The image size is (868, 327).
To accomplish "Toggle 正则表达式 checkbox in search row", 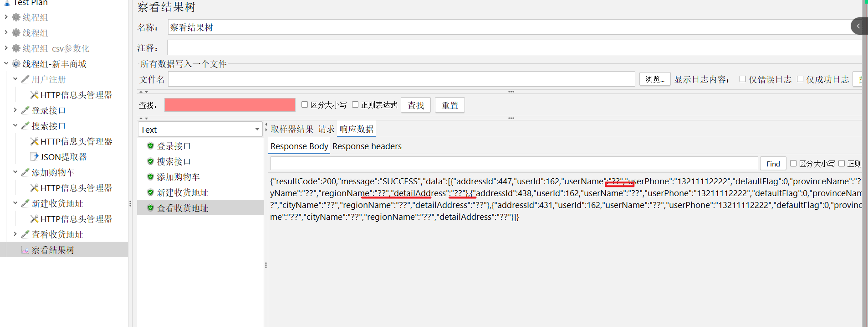I will pos(355,104).
